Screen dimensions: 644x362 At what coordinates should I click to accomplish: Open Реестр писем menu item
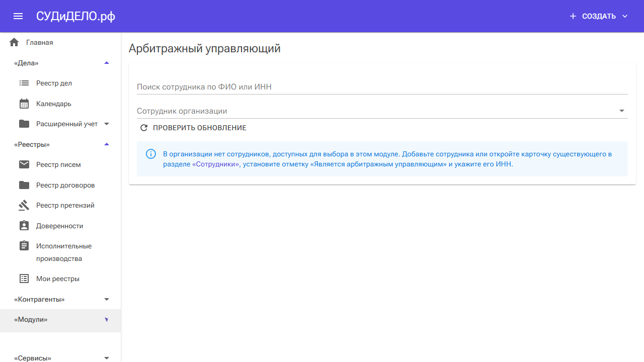(60, 164)
